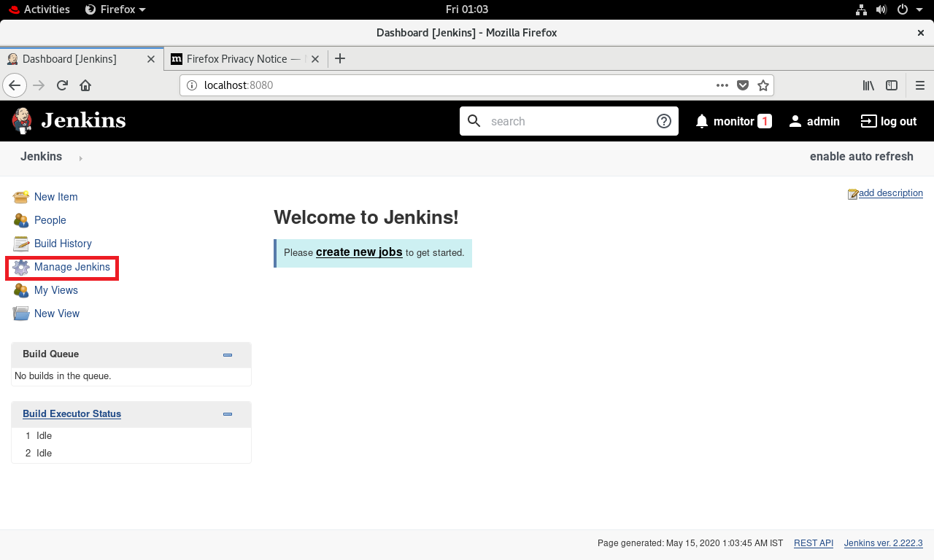
Task: Open the Activities overview
Action: [39, 9]
